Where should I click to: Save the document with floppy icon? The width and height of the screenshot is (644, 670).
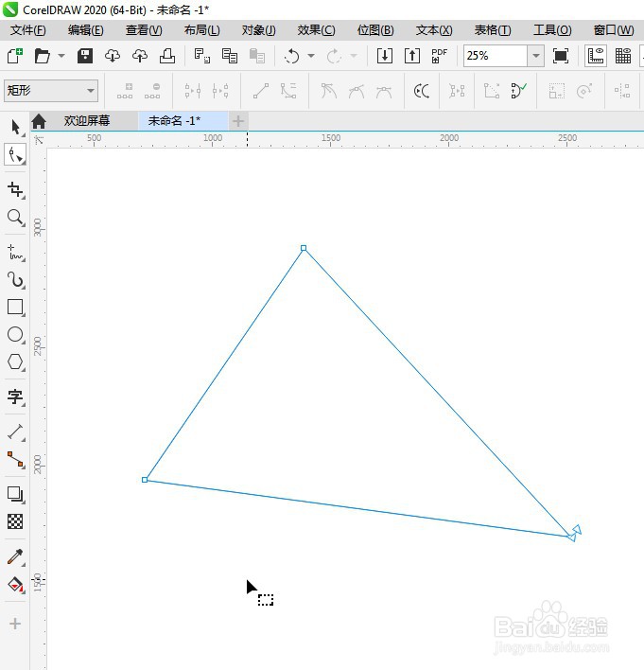tap(85, 56)
